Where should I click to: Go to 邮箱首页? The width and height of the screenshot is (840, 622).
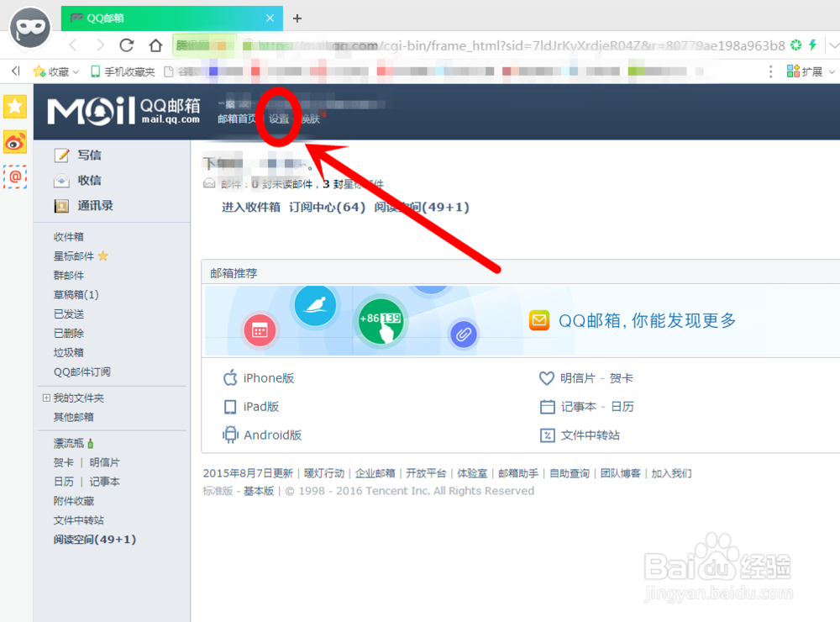[236, 119]
